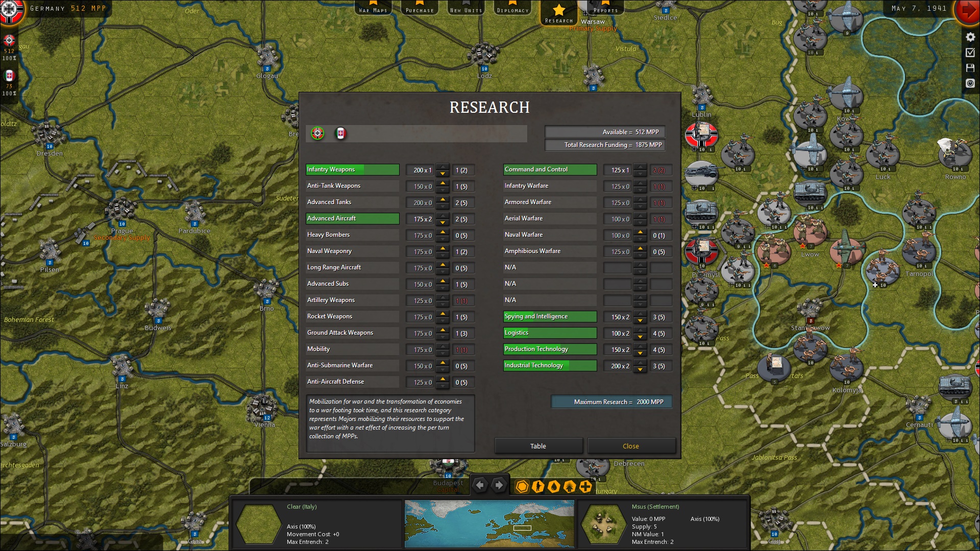
Task: Open the Purchase menu
Action: tap(420, 7)
